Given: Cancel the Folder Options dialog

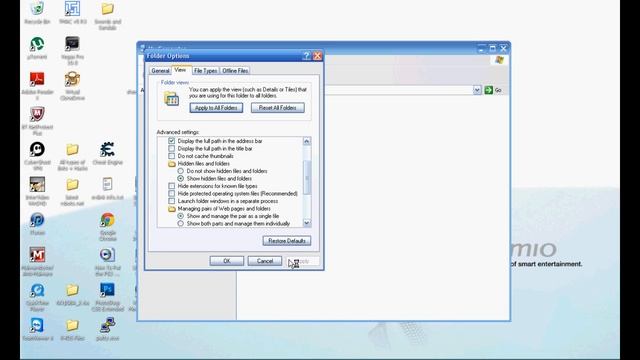Looking at the screenshot, I should click(x=265, y=261).
